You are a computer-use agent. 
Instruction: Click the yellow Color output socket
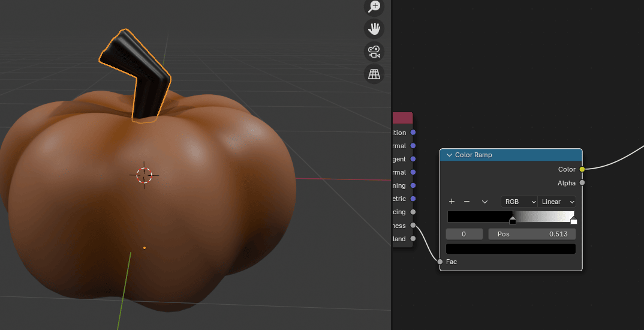(x=582, y=169)
